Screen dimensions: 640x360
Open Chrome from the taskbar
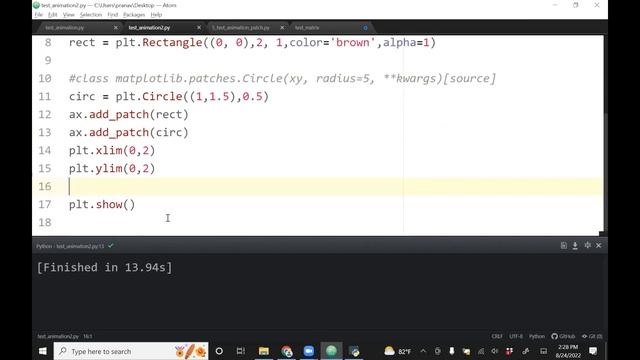[x=287, y=351]
